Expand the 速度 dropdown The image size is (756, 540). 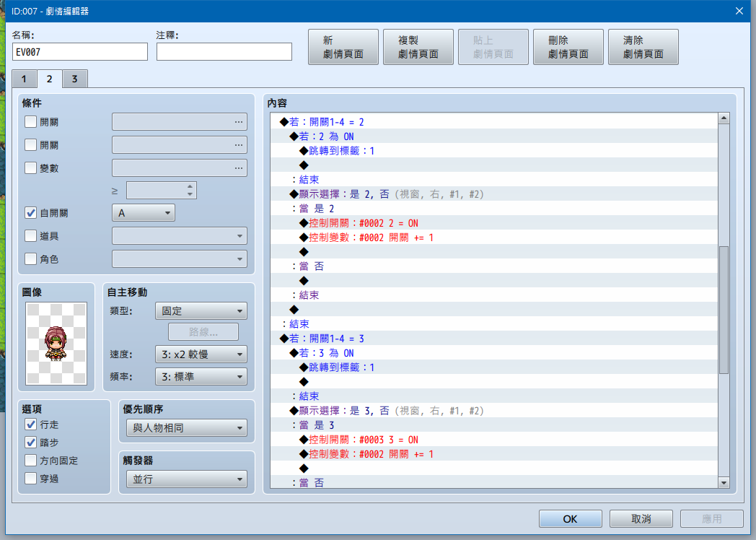[x=201, y=354]
